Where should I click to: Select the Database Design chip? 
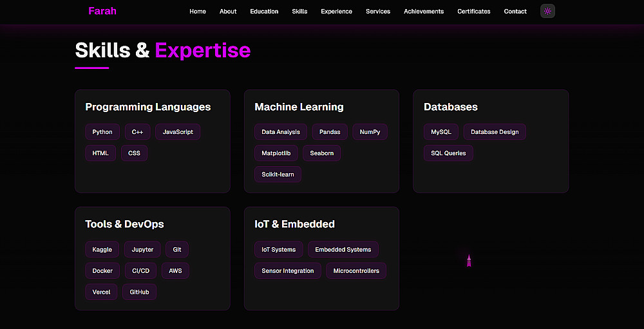[x=495, y=132]
